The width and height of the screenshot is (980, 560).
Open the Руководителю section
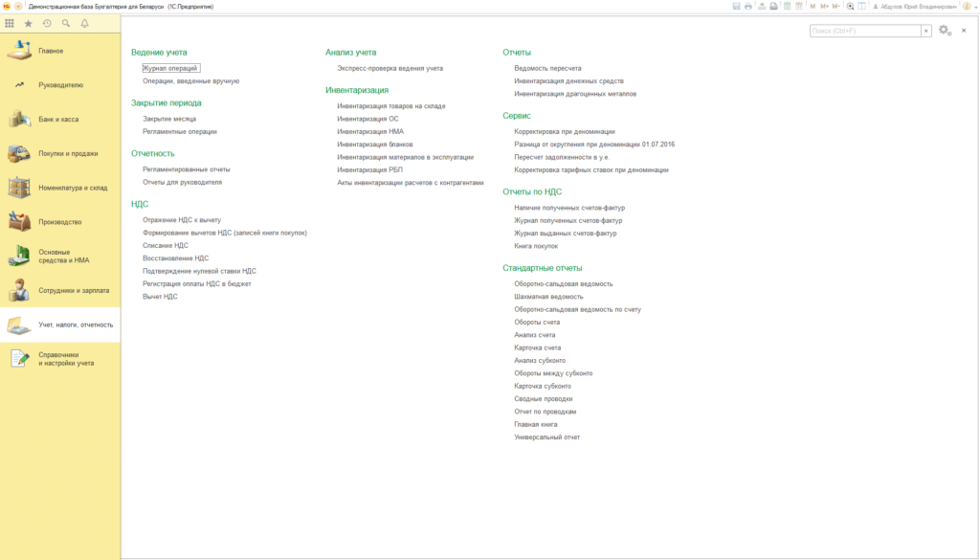(60, 85)
